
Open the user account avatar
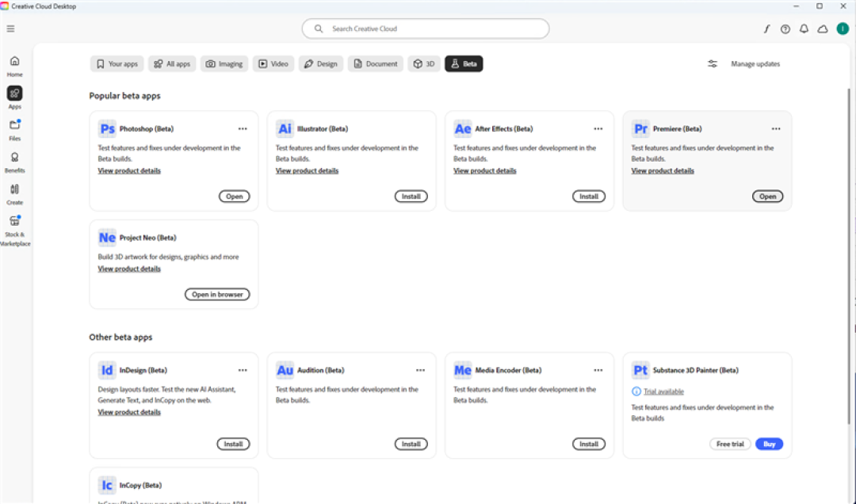coord(843,29)
